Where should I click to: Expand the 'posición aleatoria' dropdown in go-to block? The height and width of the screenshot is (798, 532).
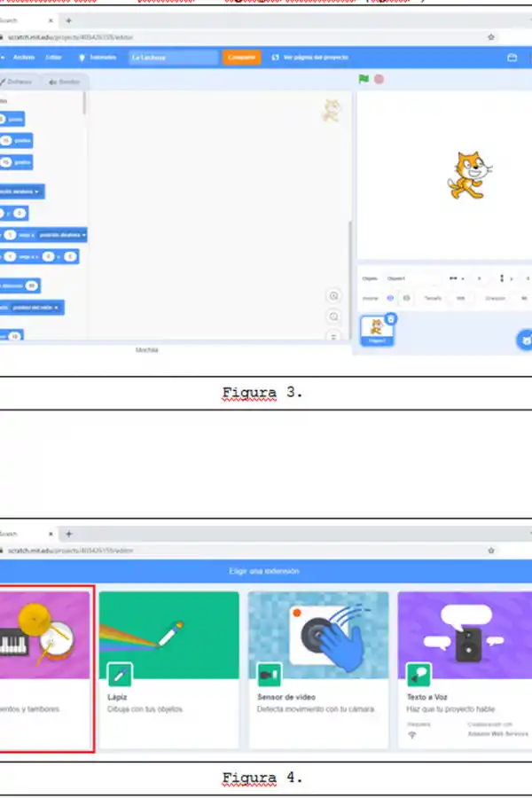pyautogui.click(x=37, y=191)
